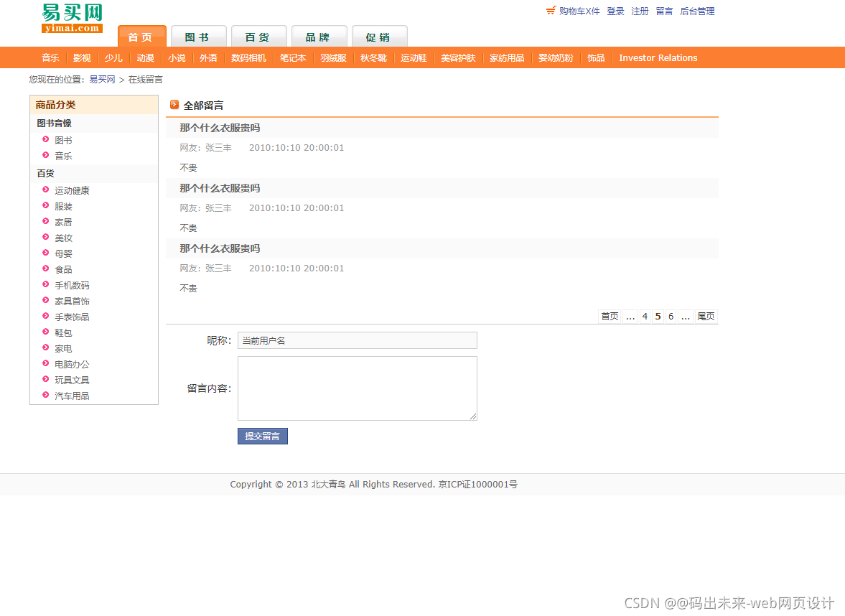Screen dimensions: 845x616
Task: Click the pink bullet icon next to 鞋包
Action: pyautogui.click(x=46, y=332)
